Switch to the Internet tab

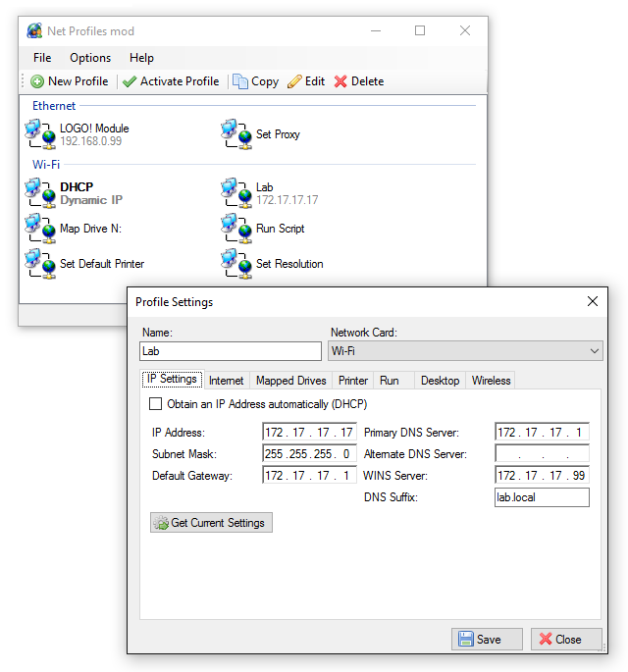[226, 381]
